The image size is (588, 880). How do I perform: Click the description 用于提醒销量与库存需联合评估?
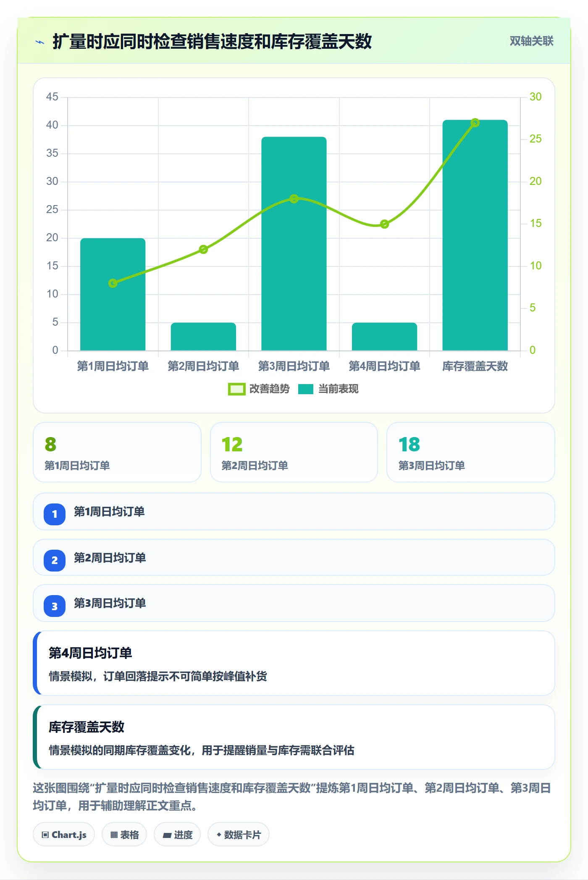pos(278,750)
